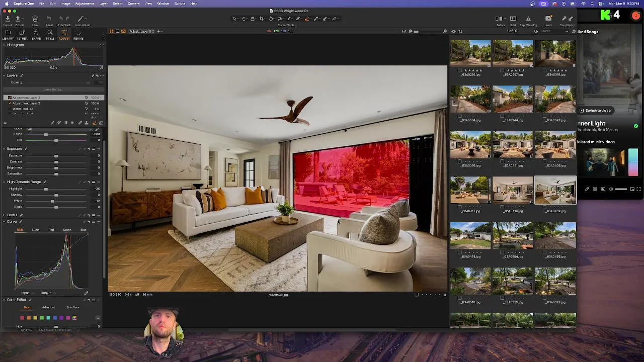The height and width of the screenshot is (362, 644).
Task: Collapse the Color Editor panel
Action: [x=5, y=300]
